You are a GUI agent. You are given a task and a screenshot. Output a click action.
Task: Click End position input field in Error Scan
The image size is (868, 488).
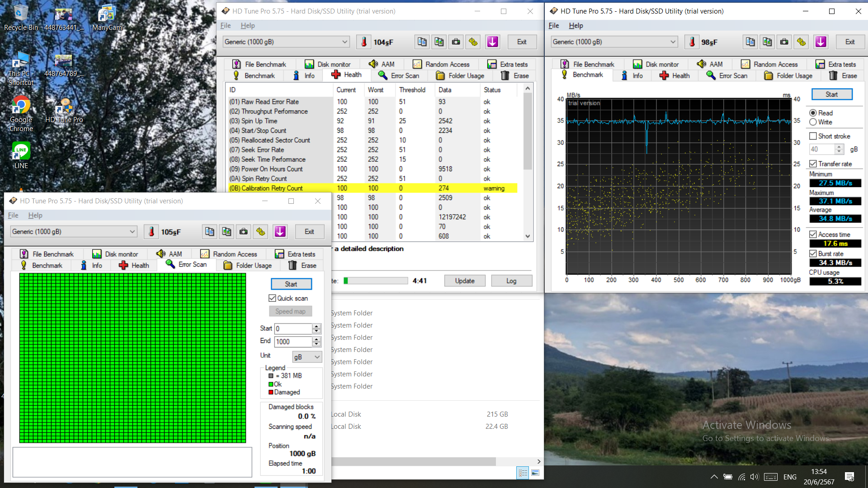pyautogui.click(x=293, y=342)
